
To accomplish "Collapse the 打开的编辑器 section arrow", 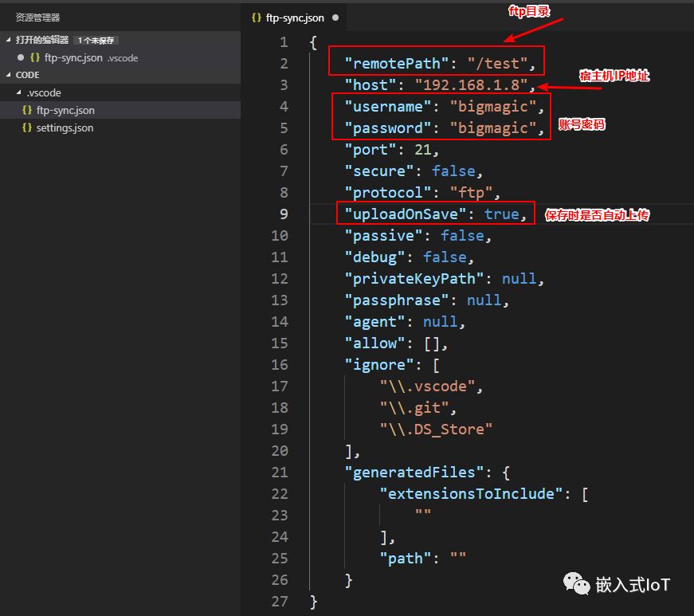I will (9, 40).
